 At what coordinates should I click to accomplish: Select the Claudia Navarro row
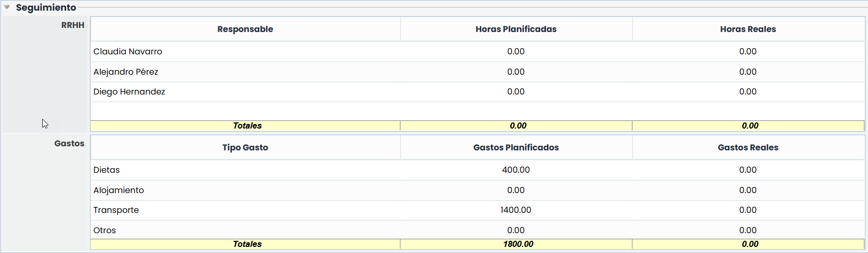128,51
